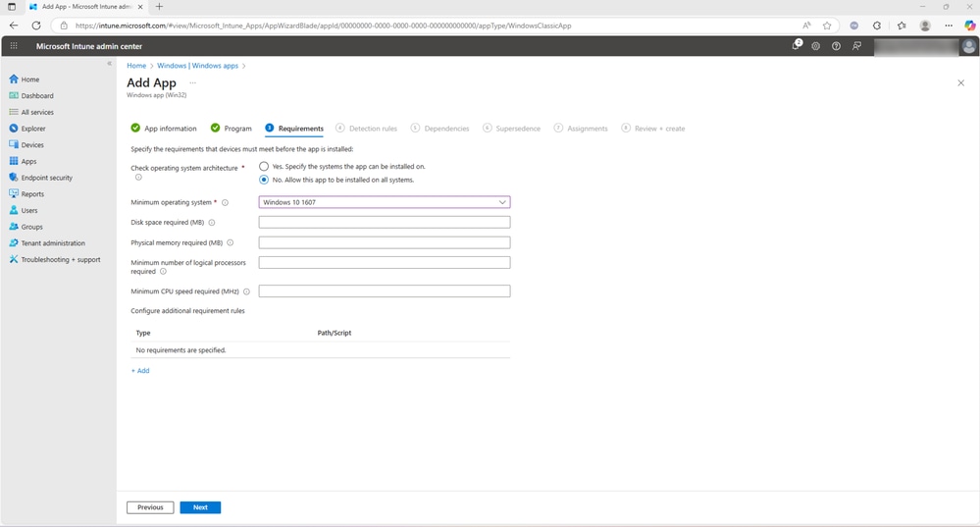Open Tenant administration
The image size is (980, 527).
click(47, 242)
